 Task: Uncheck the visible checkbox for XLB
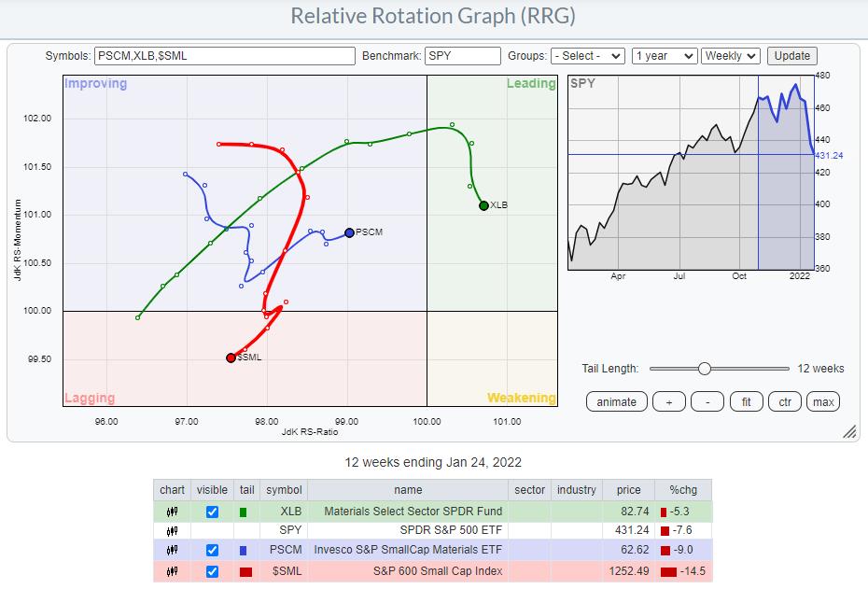coord(212,512)
